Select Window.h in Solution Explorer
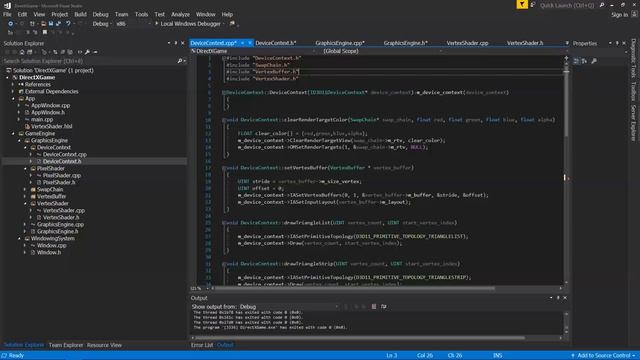 [x=49, y=253]
